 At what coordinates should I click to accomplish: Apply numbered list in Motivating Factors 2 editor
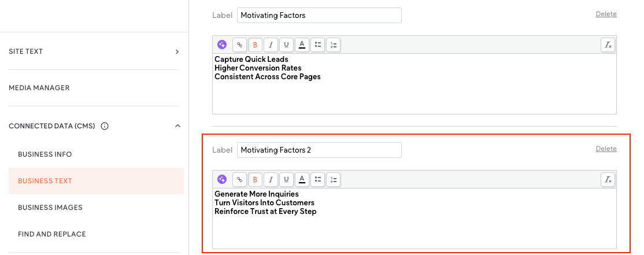[333, 179]
